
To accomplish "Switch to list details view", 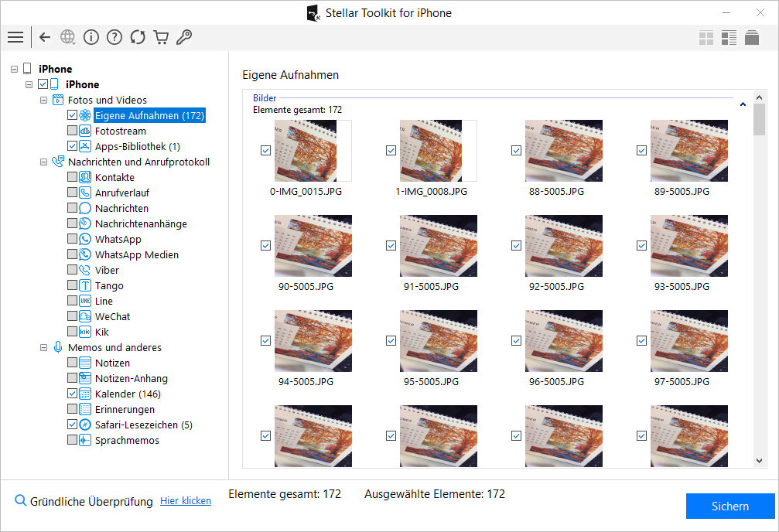I will 728,38.
